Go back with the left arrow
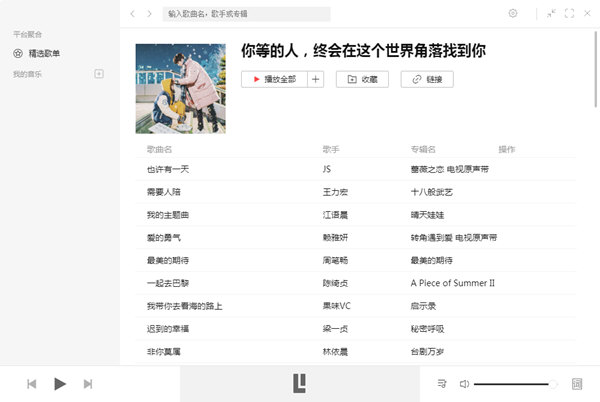 pyautogui.click(x=132, y=14)
